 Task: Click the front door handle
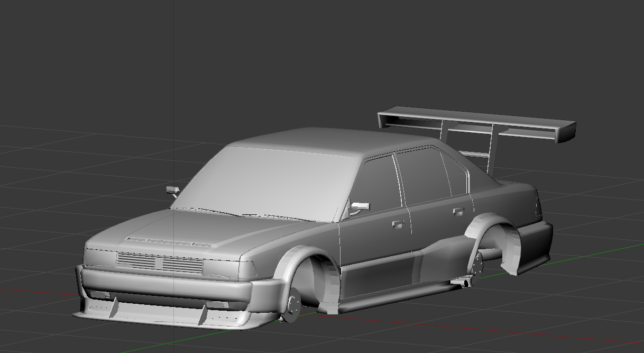(397, 224)
